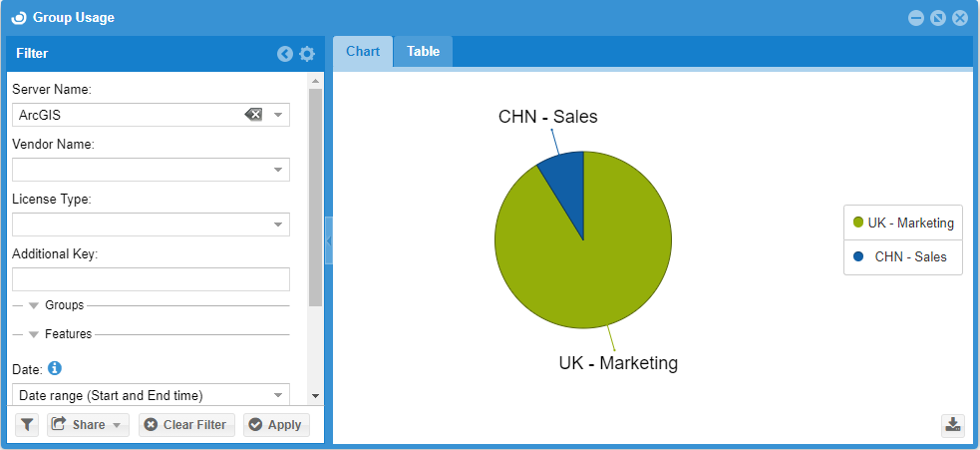The height and width of the screenshot is (450, 980).
Task: Select the Chart tab
Action: pos(363,52)
